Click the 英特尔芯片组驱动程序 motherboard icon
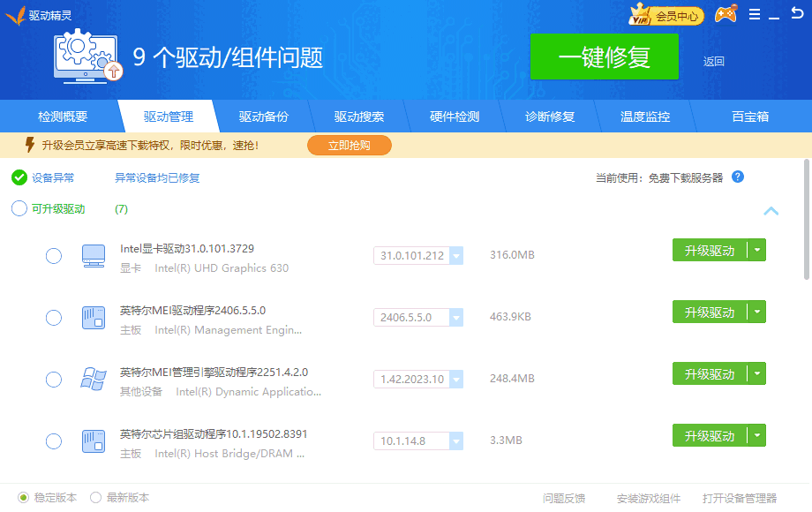This screenshot has height=512, width=812. point(93,441)
